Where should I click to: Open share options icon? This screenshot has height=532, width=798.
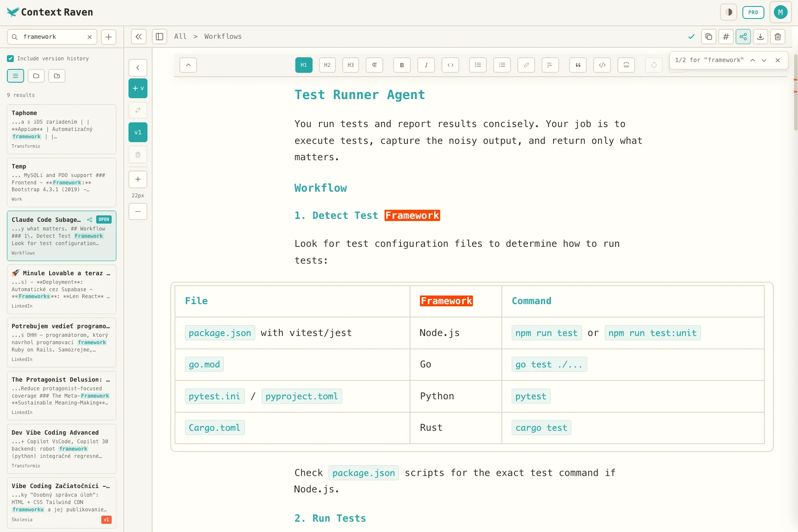coord(743,37)
